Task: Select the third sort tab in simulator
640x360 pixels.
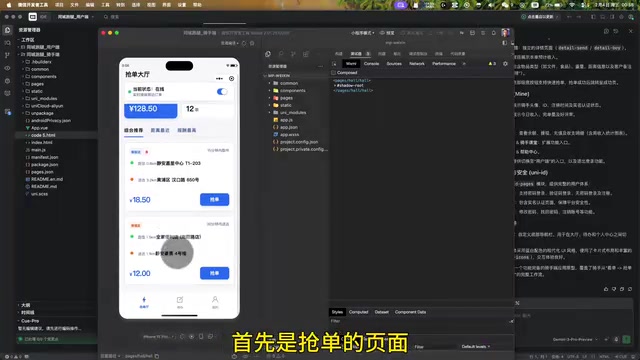Action: (x=187, y=130)
